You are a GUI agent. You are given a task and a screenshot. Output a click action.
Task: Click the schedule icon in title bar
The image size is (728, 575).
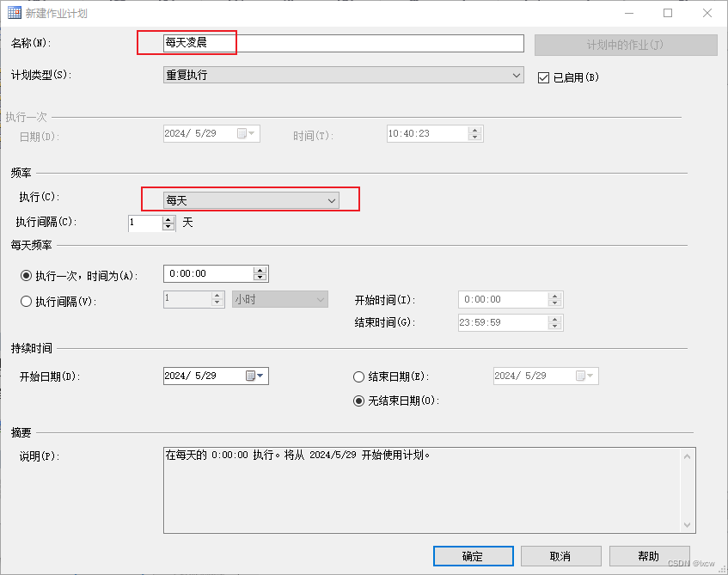pyautogui.click(x=13, y=11)
